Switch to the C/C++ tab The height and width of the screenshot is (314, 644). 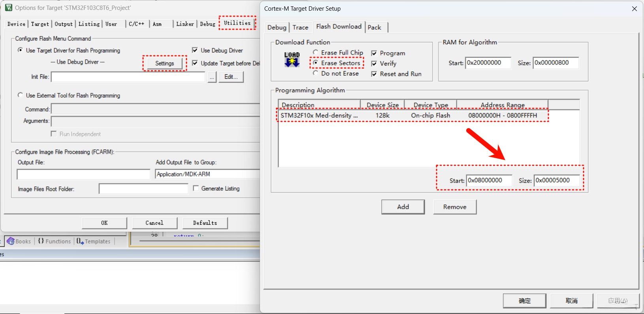[136, 24]
